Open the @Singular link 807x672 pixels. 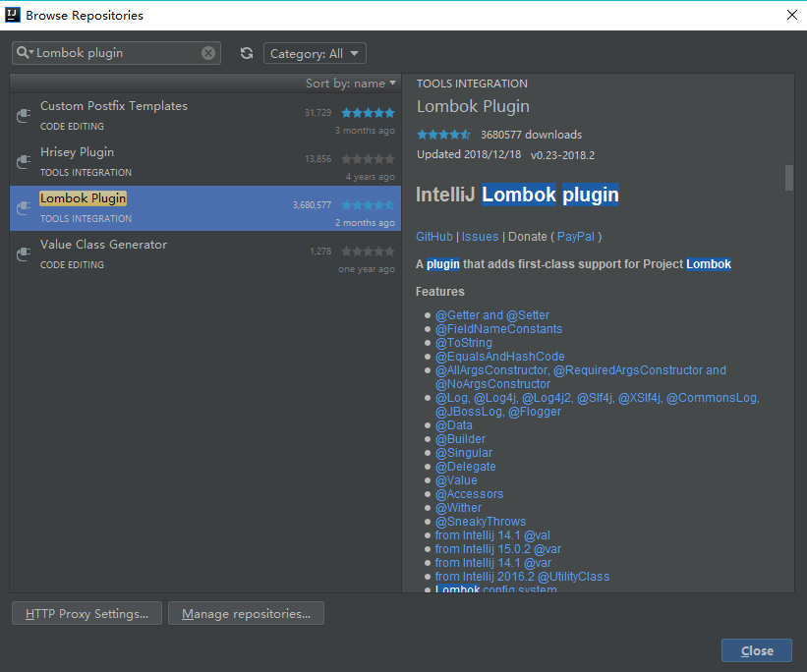point(464,453)
